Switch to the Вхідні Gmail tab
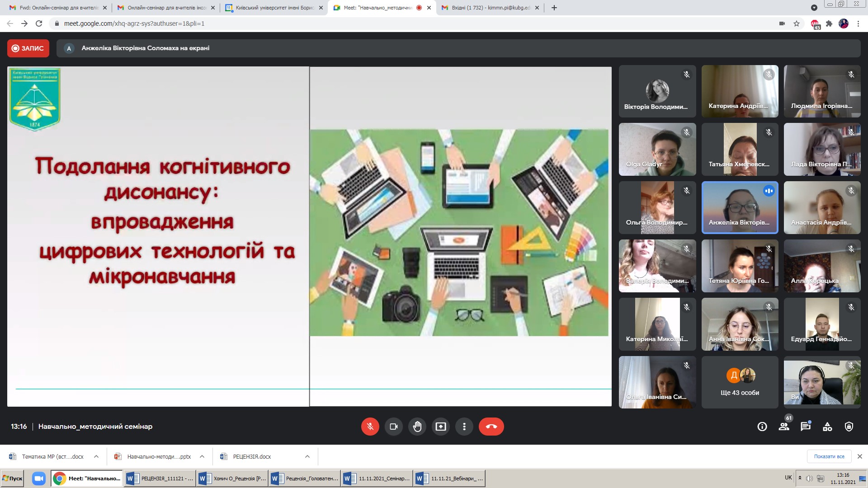 click(491, 8)
